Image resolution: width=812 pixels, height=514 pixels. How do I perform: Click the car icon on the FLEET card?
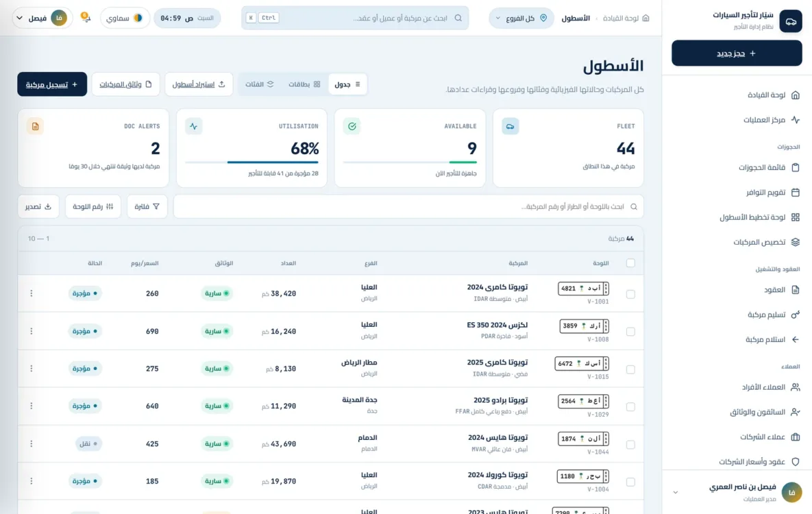(x=510, y=126)
